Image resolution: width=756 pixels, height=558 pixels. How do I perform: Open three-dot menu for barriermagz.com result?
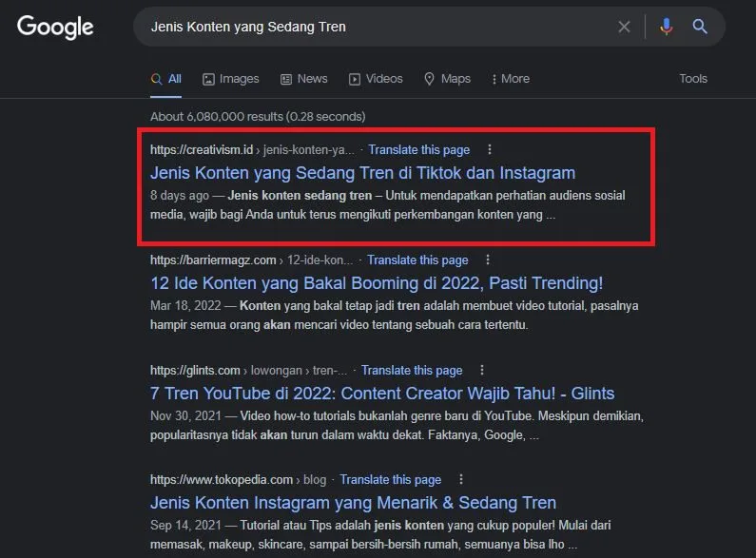488,260
